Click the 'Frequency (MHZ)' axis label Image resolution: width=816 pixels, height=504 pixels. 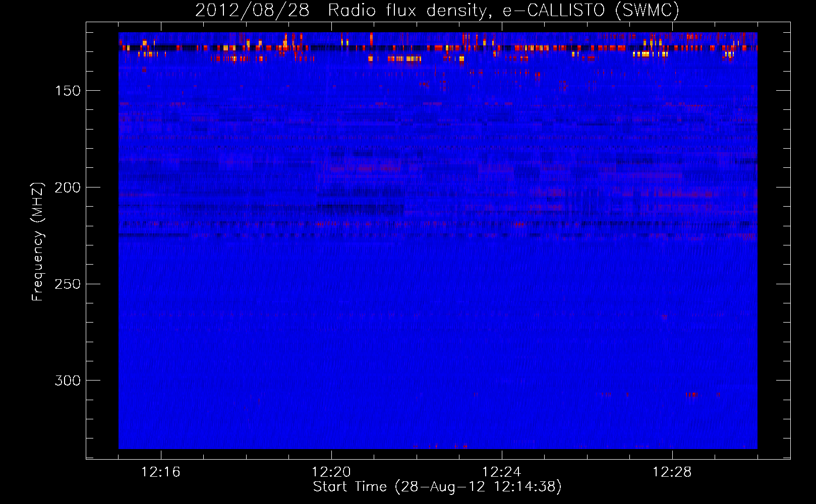(37, 242)
